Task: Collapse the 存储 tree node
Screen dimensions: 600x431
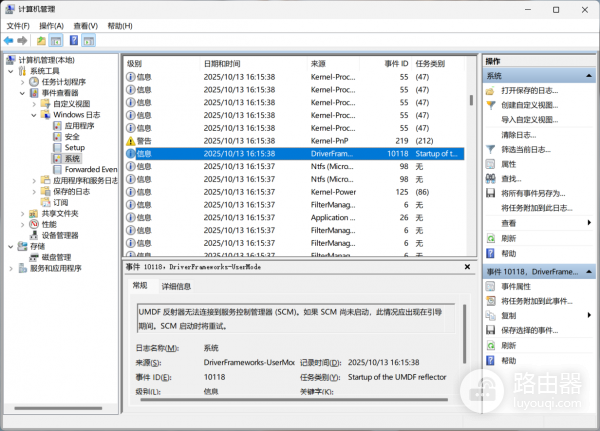Action: [11, 247]
